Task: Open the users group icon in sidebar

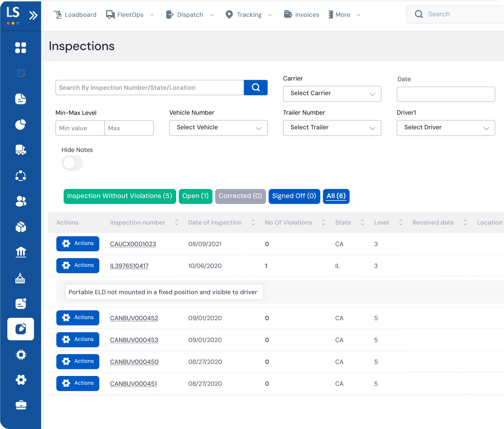Action: click(21, 201)
